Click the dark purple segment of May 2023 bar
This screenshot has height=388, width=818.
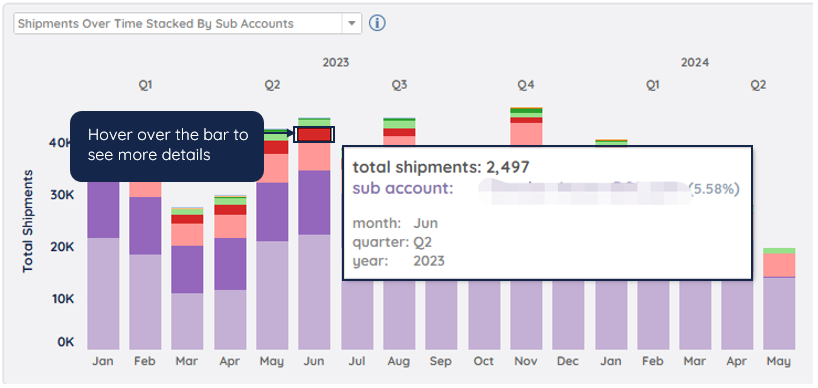[272, 212]
